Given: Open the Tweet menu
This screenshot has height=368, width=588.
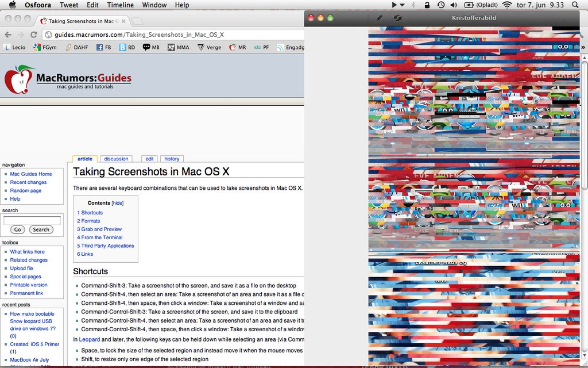Looking at the screenshot, I should click(69, 5).
